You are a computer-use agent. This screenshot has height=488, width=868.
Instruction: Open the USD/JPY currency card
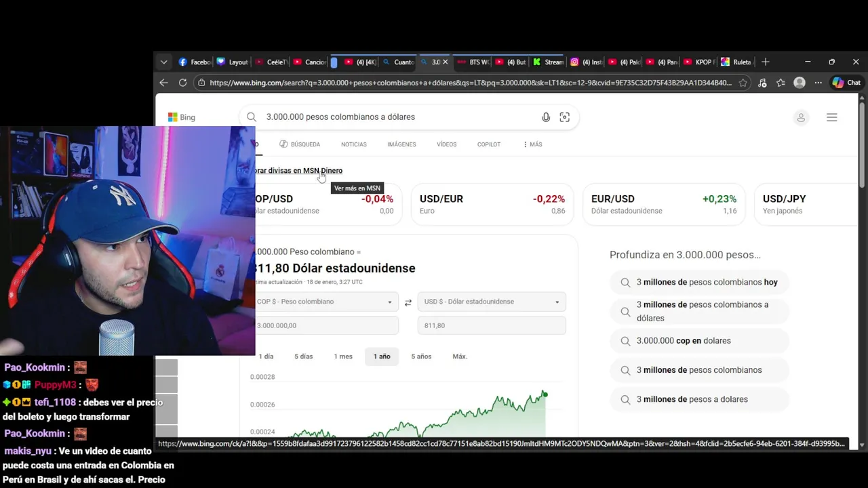[807, 204]
